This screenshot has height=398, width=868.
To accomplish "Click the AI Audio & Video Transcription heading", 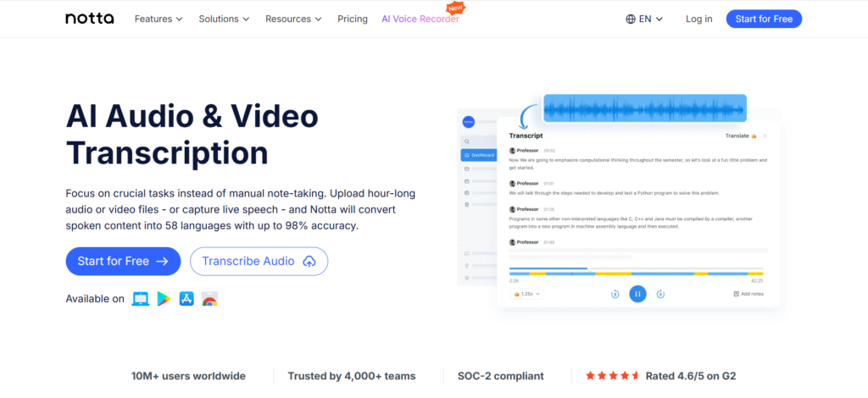I will (x=192, y=135).
